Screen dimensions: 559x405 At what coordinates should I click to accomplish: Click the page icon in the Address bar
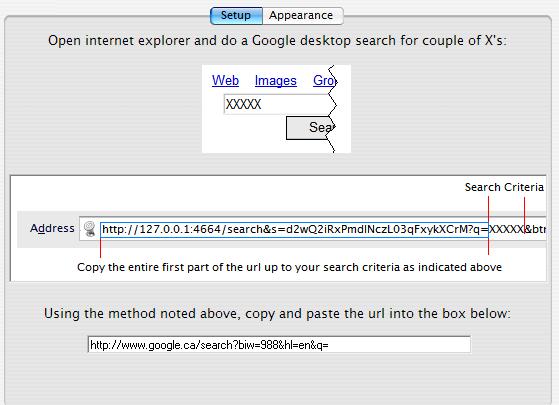click(89, 229)
